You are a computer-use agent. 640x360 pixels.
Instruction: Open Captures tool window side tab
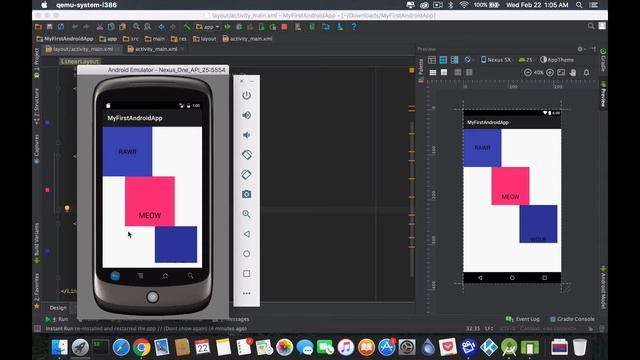37,149
